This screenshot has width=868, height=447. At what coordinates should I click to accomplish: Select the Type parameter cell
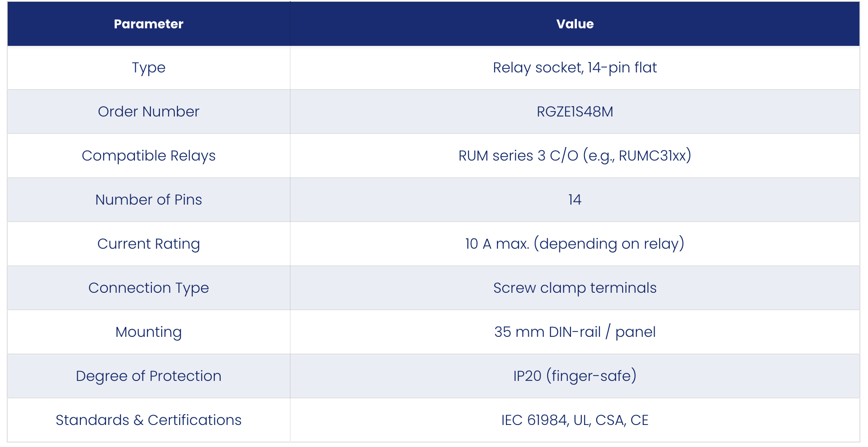click(149, 68)
